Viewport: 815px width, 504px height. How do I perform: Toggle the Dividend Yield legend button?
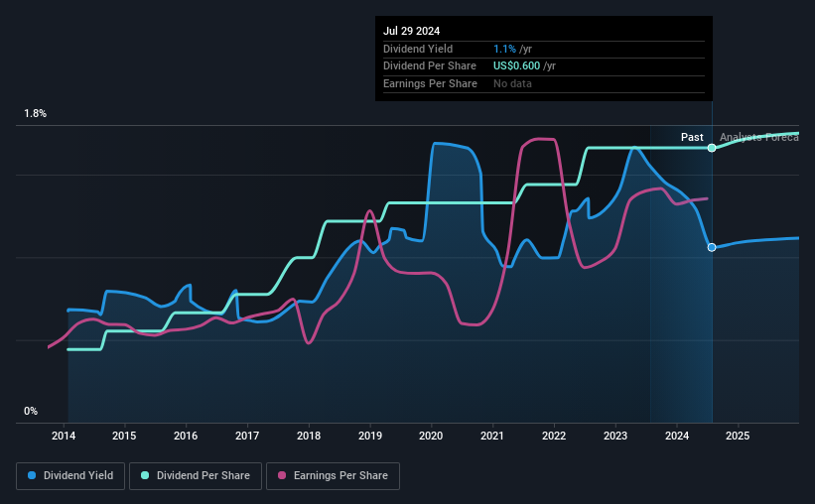pos(70,476)
